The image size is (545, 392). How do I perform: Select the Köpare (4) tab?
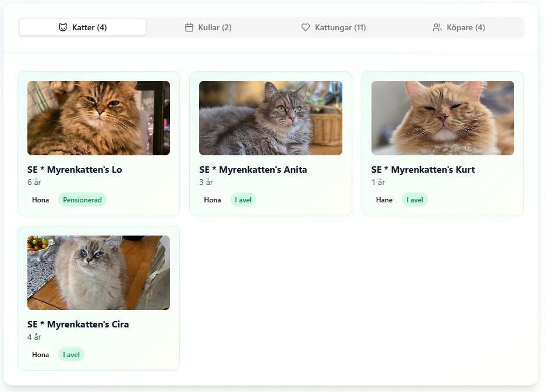click(x=459, y=27)
